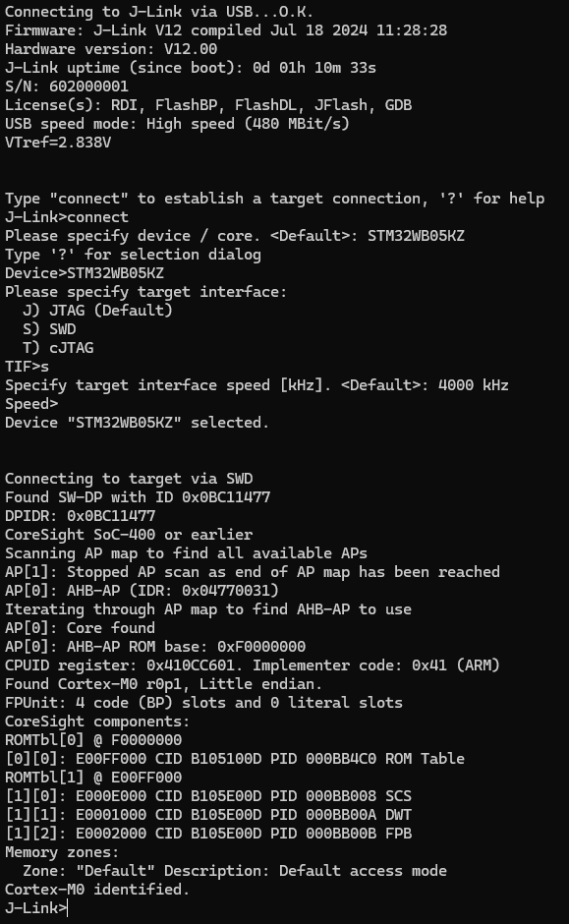
Task: Click the License(s) line listing RDI
Action: point(208,105)
